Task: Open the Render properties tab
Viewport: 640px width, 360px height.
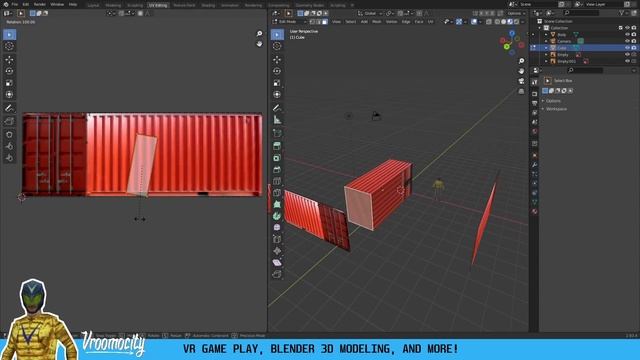Action: click(x=535, y=93)
